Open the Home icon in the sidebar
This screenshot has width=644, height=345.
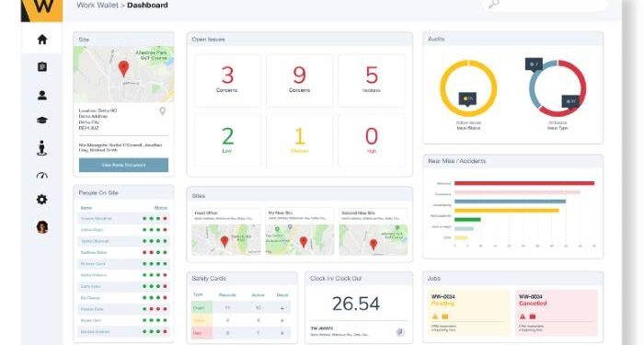point(42,40)
